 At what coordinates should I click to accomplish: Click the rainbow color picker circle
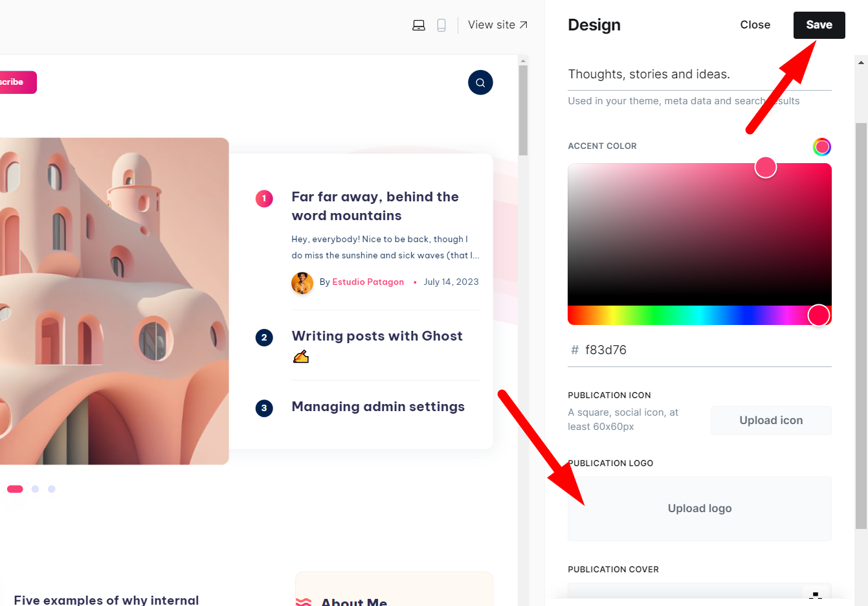click(821, 147)
